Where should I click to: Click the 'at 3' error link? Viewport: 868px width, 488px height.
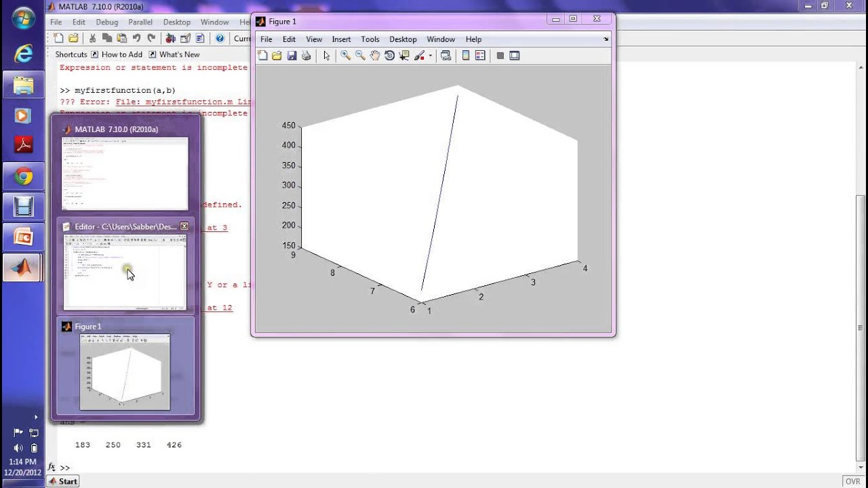(218, 228)
